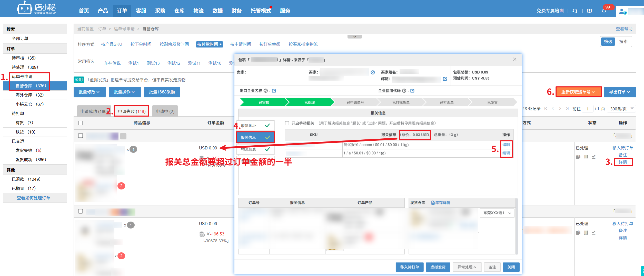Click barcode icon in first order row

[586, 157]
